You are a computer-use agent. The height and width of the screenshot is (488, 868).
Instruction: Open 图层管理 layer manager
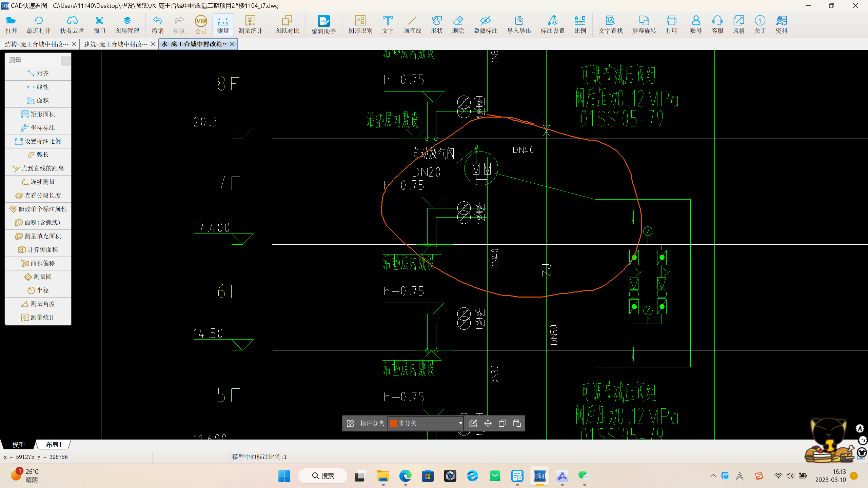click(127, 25)
